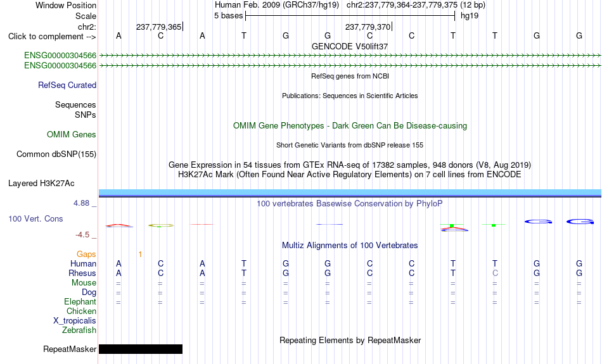602x364 pixels.
Task: Select the Common dbSNP(155) track label
Action: (56, 154)
